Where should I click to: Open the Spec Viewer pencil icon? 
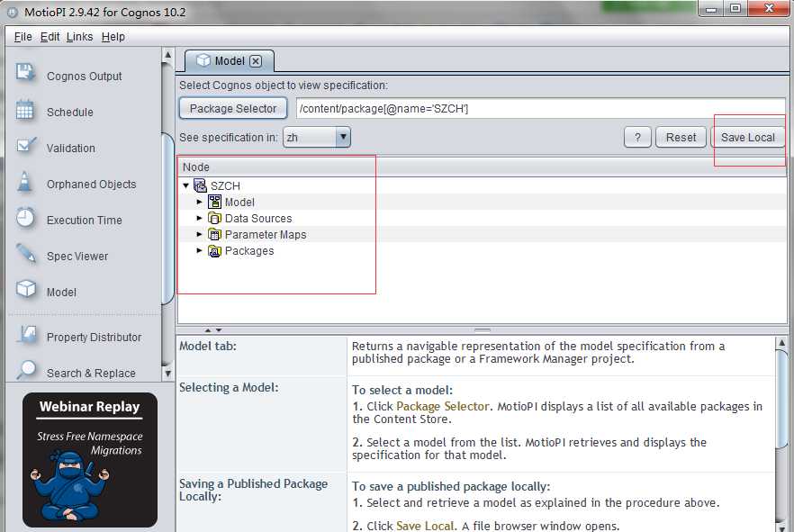(x=26, y=254)
